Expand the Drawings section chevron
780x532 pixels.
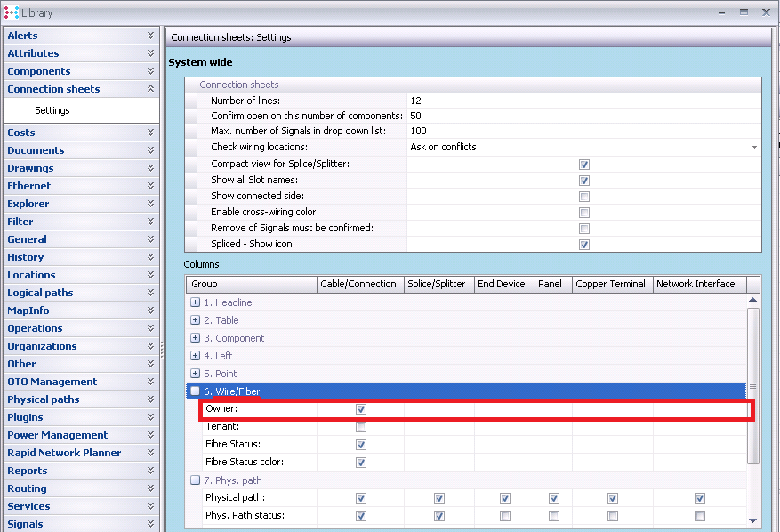[x=150, y=168]
